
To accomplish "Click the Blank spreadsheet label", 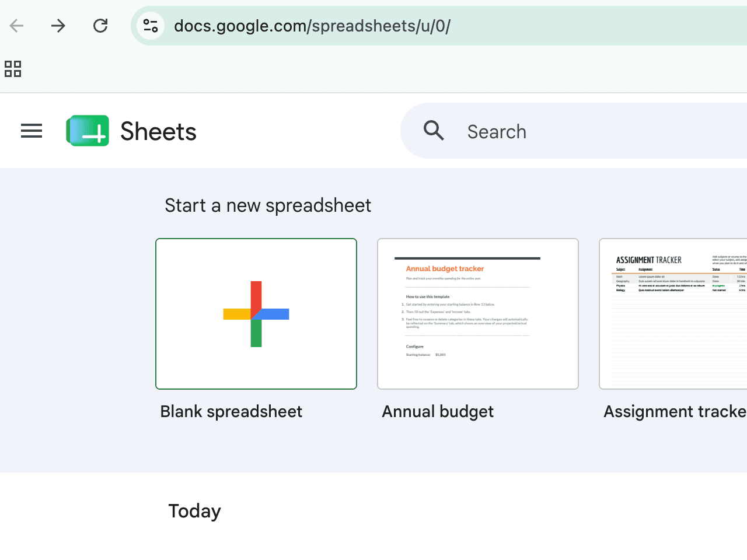I will pyautogui.click(x=231, y=412).
